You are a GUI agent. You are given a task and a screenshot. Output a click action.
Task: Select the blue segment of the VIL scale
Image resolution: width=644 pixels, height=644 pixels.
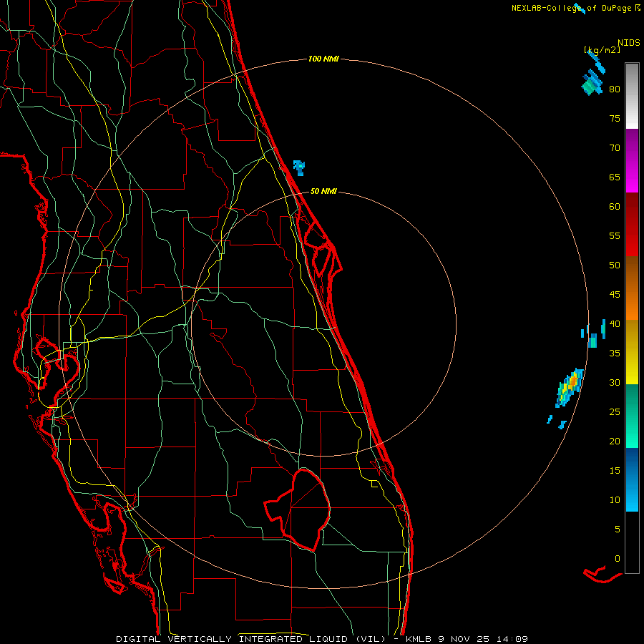pyautogui.click(x=632, y=479)
